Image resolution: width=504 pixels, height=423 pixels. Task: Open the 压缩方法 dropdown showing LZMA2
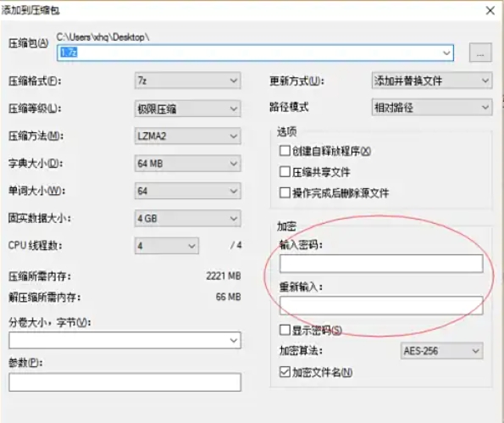pyautogui.click(x=188, y=136)
